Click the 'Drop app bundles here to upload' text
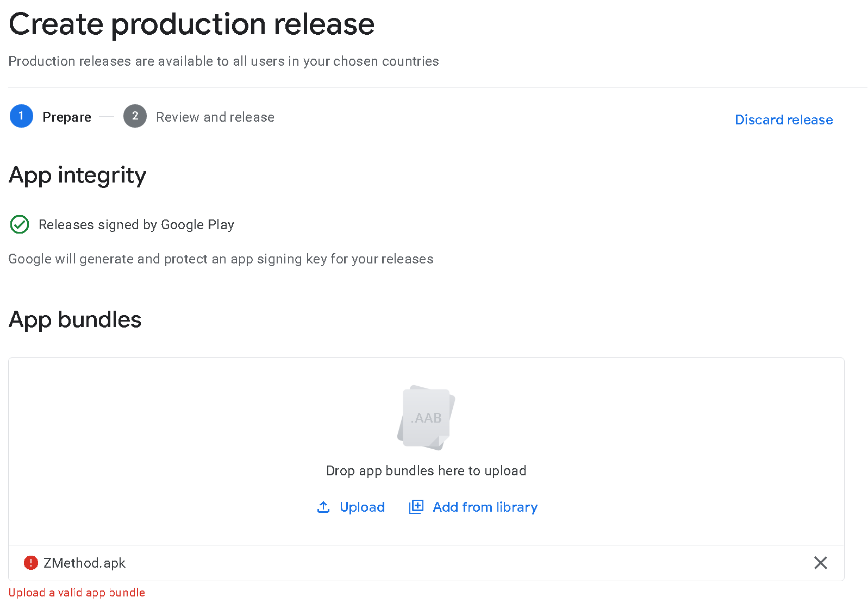 point(426,471)
